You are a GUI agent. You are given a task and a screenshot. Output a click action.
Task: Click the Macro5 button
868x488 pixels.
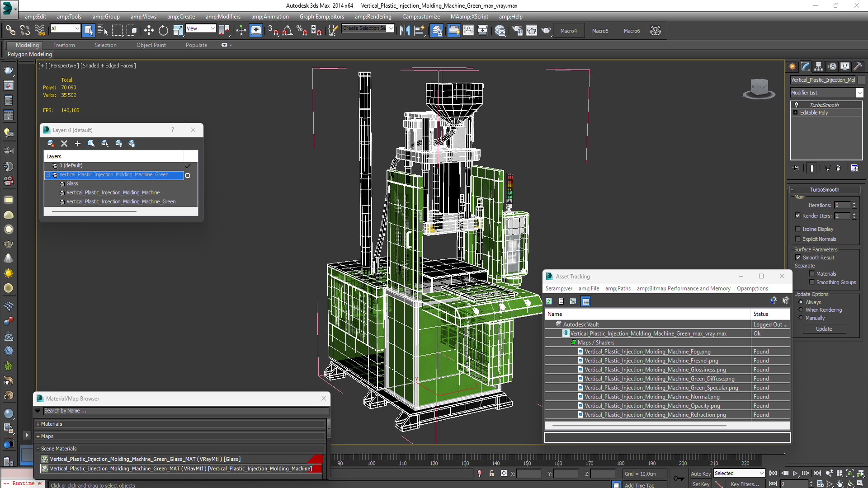click(x=600, y=31)
